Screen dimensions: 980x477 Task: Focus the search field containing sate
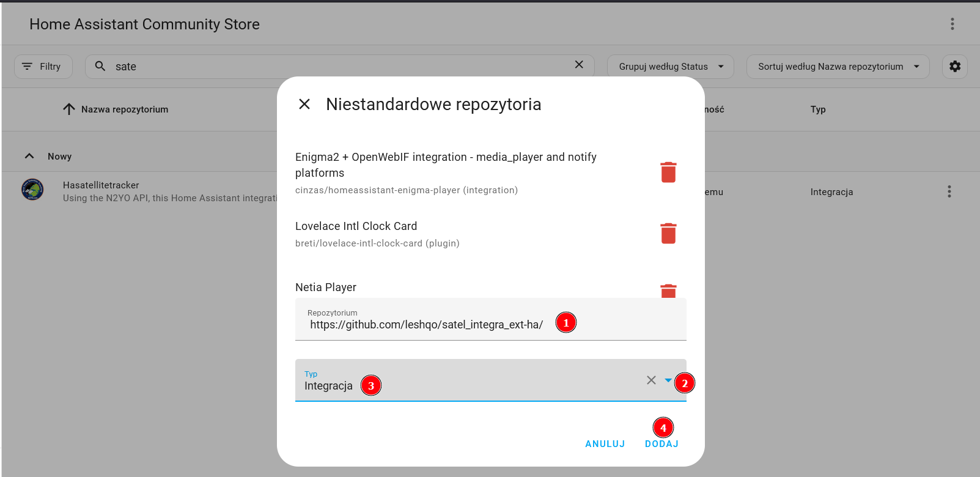coord(339,67)
